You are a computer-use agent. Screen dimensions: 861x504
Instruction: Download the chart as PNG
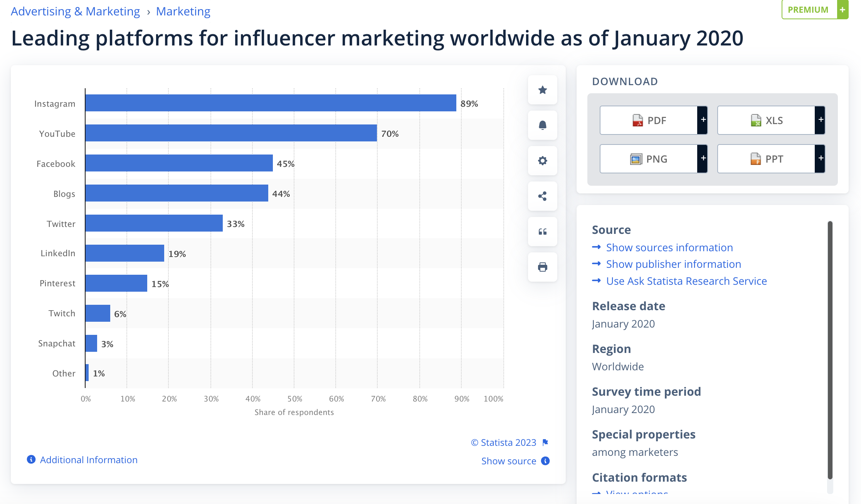coord(649,159)
